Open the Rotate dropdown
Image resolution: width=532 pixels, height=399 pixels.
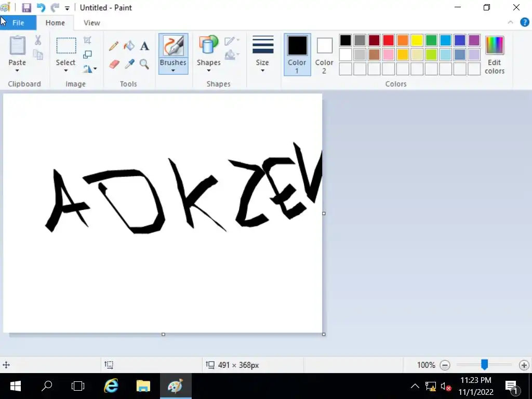coord(90,69)
